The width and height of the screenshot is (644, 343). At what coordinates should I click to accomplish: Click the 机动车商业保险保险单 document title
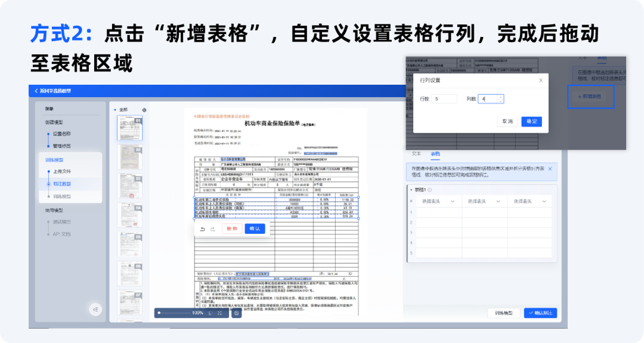click(x=272, y=123)
